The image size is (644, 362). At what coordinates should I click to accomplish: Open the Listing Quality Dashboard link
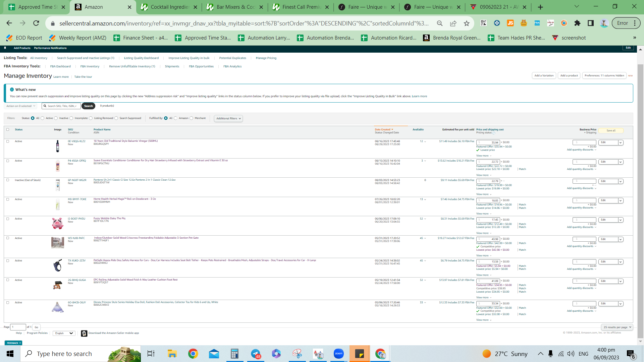coord(141,58)
